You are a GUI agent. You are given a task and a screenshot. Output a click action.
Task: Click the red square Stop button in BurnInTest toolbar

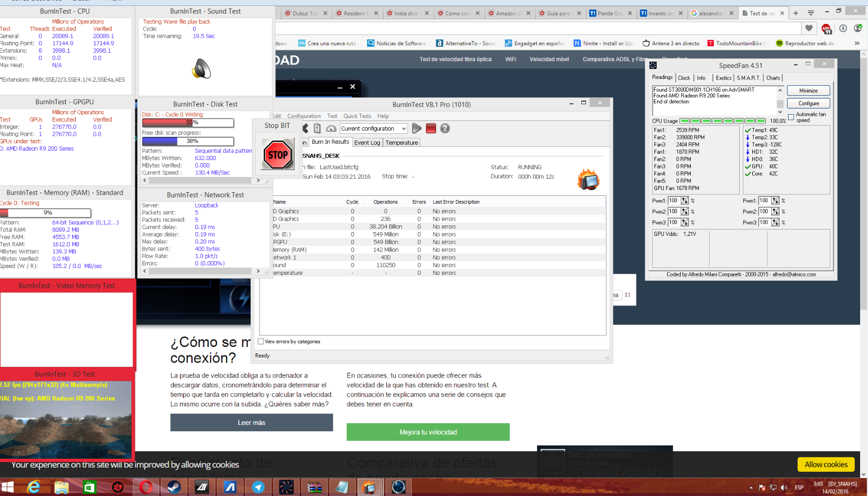point(431,128)
